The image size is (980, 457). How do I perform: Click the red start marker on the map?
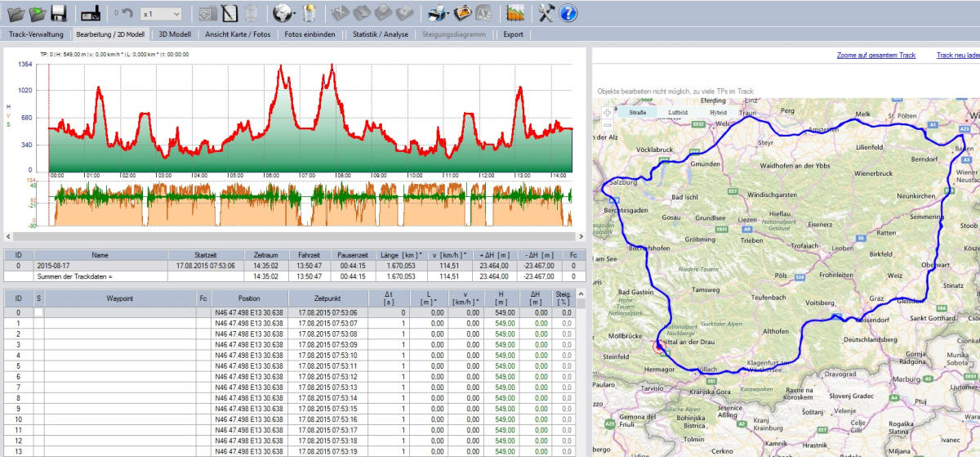coord(659,346)
